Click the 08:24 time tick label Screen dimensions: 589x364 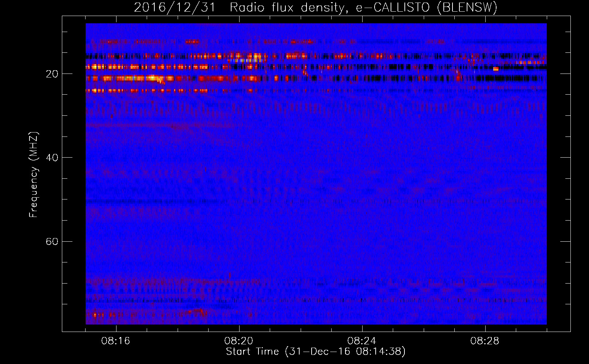pyautogui.click(x=362, y=341)
